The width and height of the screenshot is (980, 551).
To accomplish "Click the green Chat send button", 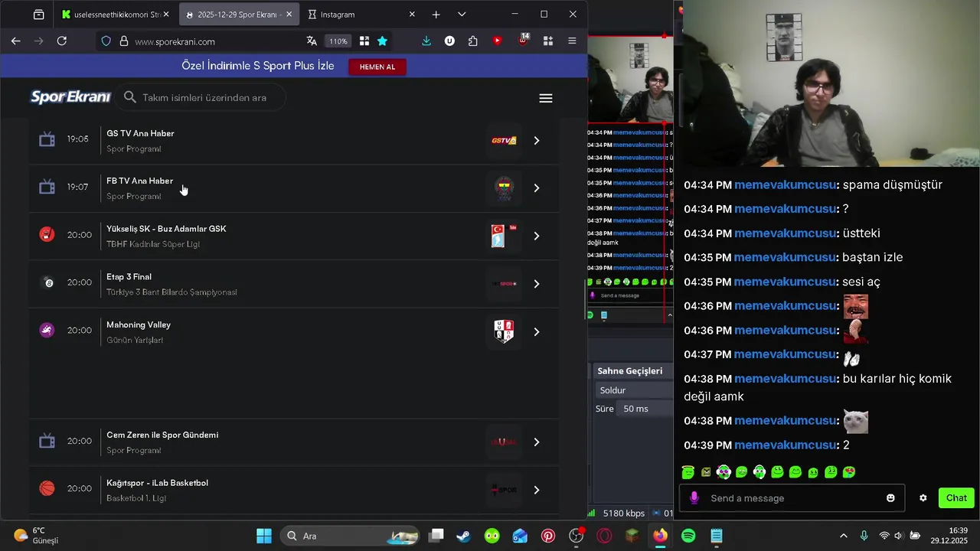I will click(956, 498).
